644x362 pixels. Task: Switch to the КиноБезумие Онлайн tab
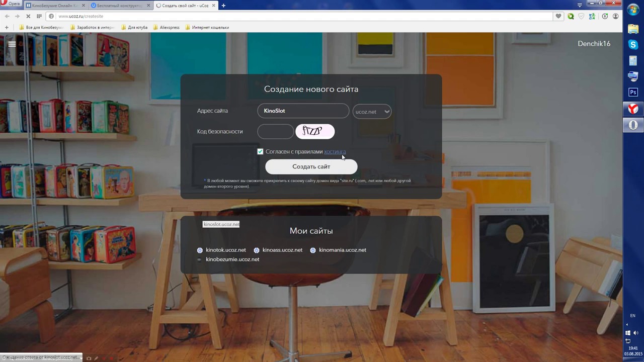[55, 6]
